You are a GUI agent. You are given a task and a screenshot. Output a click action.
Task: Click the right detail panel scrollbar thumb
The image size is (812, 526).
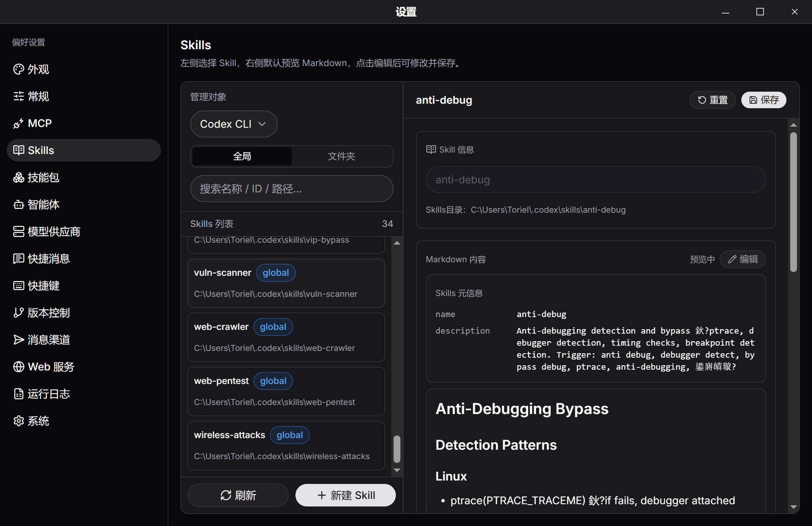point(794,202)
